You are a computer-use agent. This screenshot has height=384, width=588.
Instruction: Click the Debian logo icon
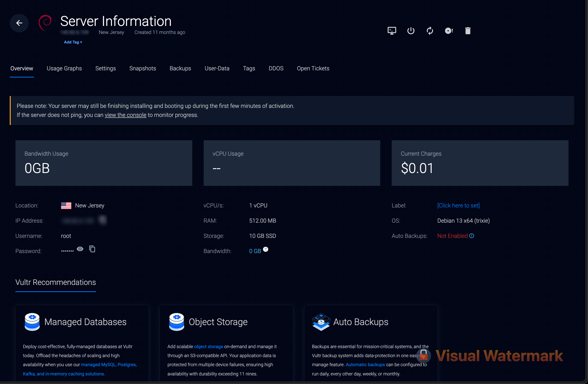click(x=45, y=23)
